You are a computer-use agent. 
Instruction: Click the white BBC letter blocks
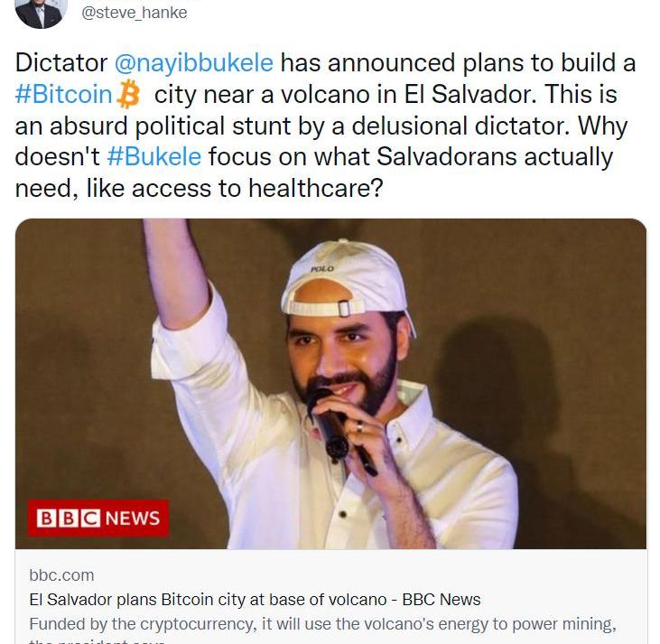point(69,518)
